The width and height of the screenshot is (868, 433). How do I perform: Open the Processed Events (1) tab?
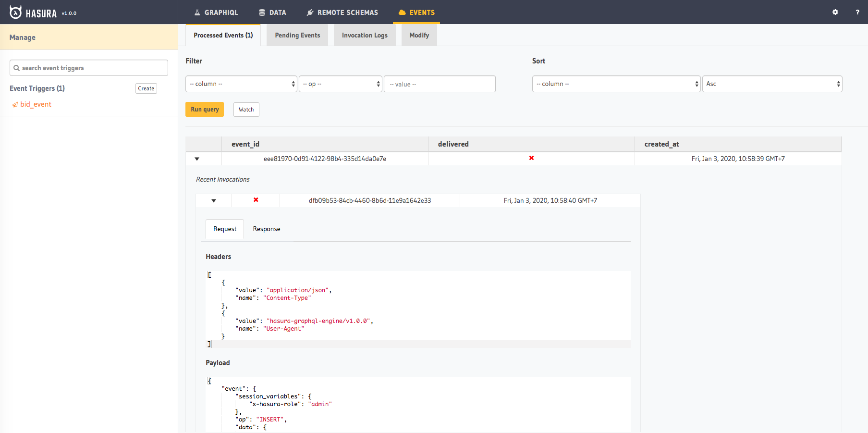tap(223, 35)
